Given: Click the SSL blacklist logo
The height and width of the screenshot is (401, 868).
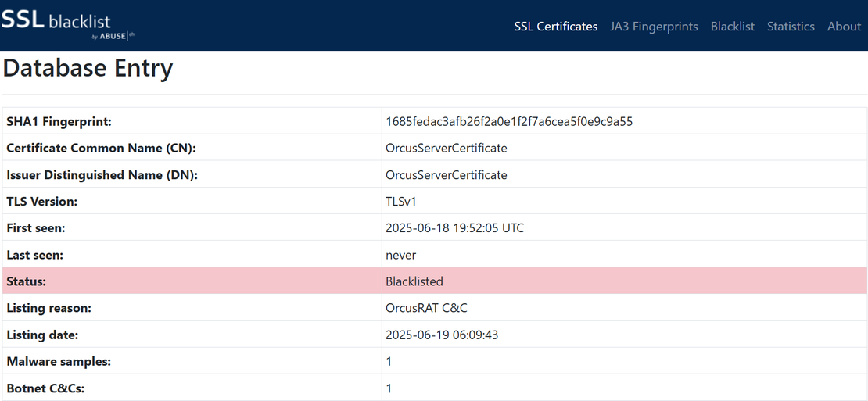Looking at the screenshot, I should pyautogui.click(x=55, y=20).
